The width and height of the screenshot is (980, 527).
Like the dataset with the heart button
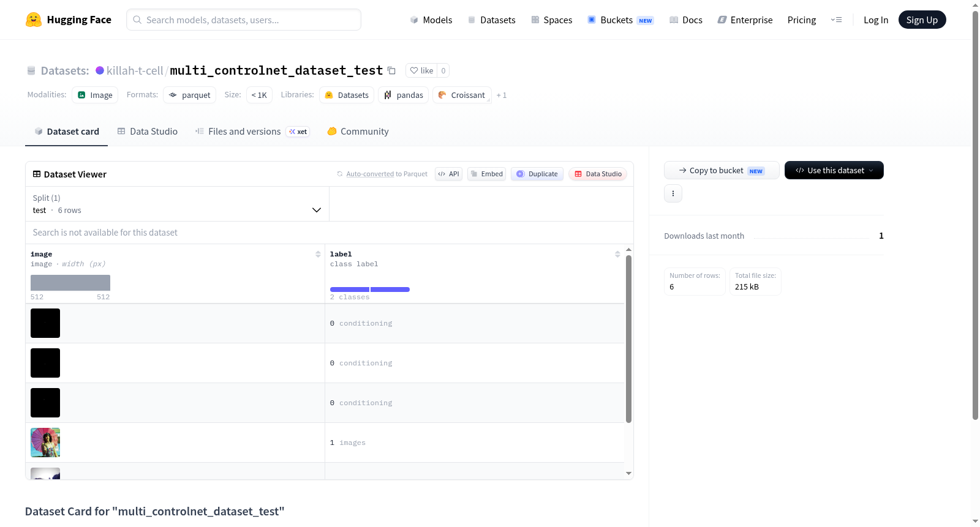point(421,70)
